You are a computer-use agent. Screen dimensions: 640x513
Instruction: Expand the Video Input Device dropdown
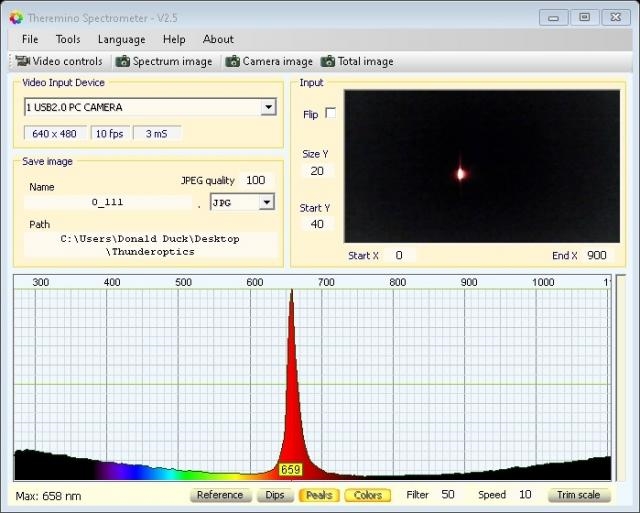(x=268, y=107)
